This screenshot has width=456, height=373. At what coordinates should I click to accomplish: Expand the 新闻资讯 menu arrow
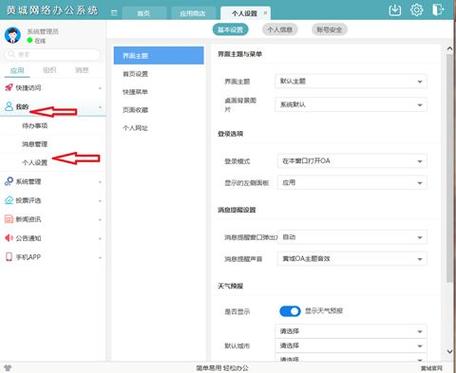(100, 220)
